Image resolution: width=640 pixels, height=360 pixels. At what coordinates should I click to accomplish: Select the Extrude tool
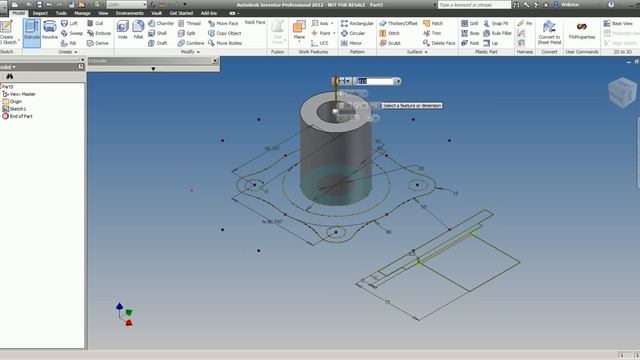tap(32, 33)
